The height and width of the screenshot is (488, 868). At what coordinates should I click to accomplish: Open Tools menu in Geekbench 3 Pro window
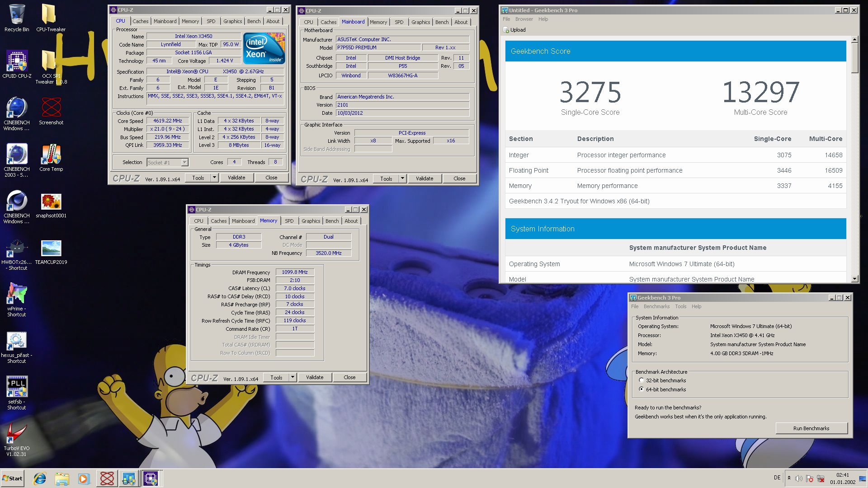pyautogui.click(x=680, y=306)
